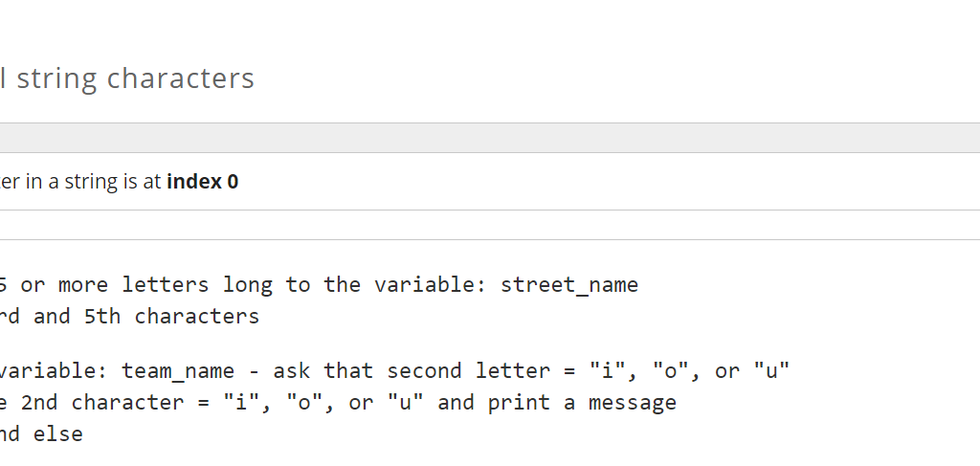This screenshot has width=980, height=466.
Task: Click the gray bar below the heading
Action: pos(490,138)
